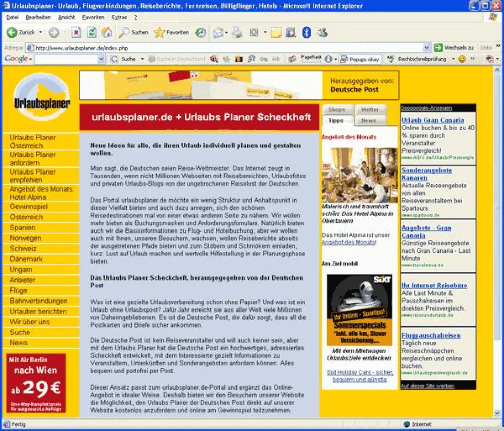Expand the Google logo toolbar menu
Screen dimensions: 504x431
click(18, 59)
